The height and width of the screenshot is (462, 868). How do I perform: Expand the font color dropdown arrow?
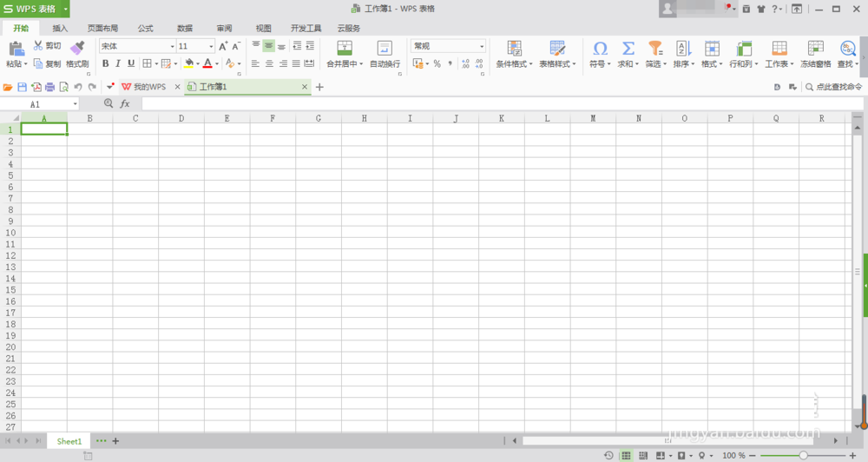216,64
